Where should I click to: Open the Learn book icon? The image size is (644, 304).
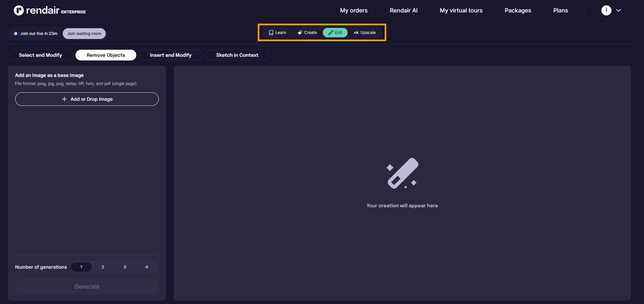click(271, 33)
